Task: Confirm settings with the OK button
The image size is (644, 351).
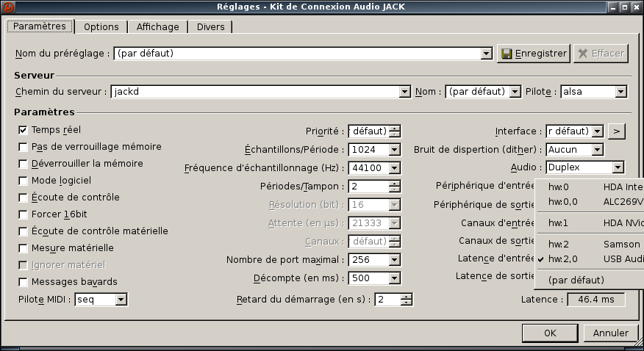Action: pyautogui.click(x=550, y=333)
